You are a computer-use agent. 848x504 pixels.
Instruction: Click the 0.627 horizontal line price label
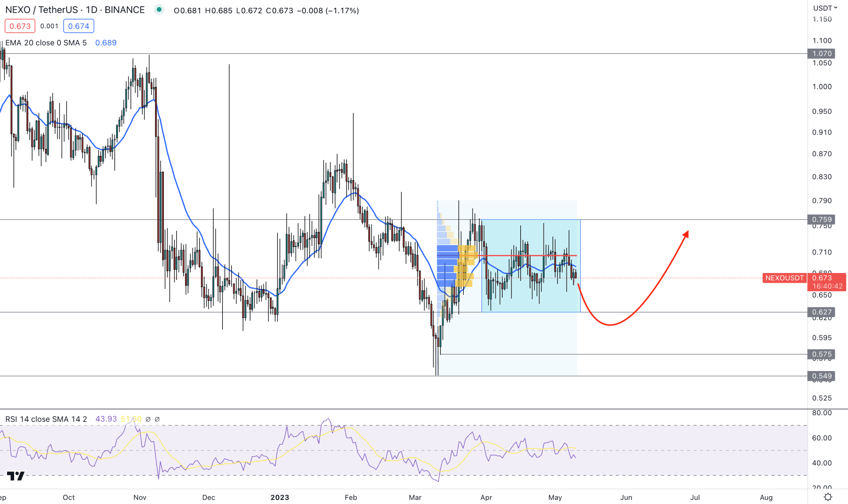821,312
